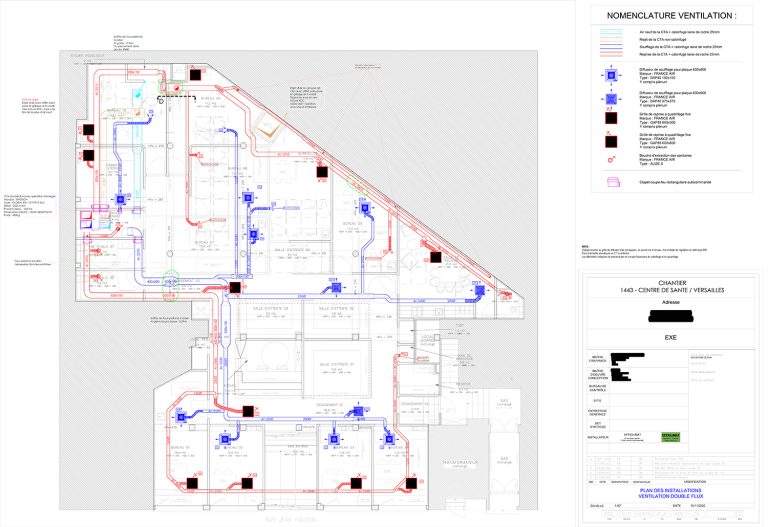768x527 pixels.
Task: Click the redacted address block under Adresse
Action: tap(671, 317)
